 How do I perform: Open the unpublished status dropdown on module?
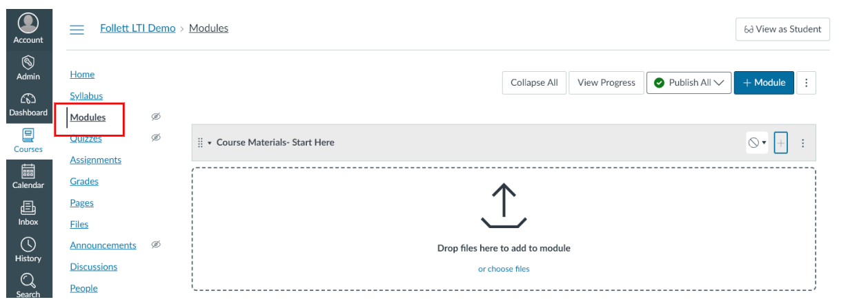[757, 143]
